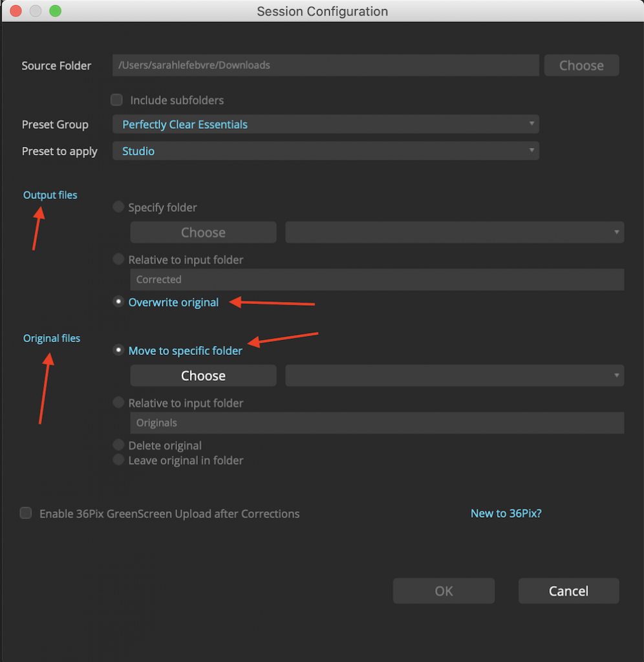Image resolution: width=644 pixels, height=662 pixels.
Task: Select Move to specific folder option
Action: [117, 349]
